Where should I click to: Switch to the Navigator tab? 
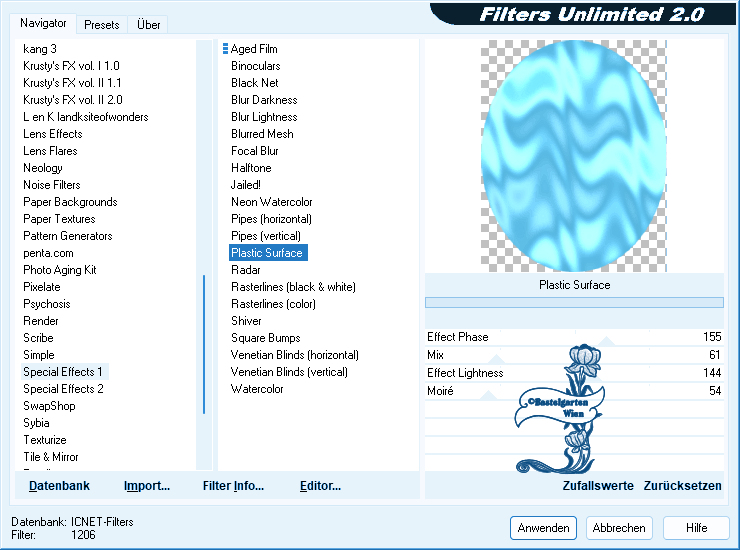click(43, 23)
